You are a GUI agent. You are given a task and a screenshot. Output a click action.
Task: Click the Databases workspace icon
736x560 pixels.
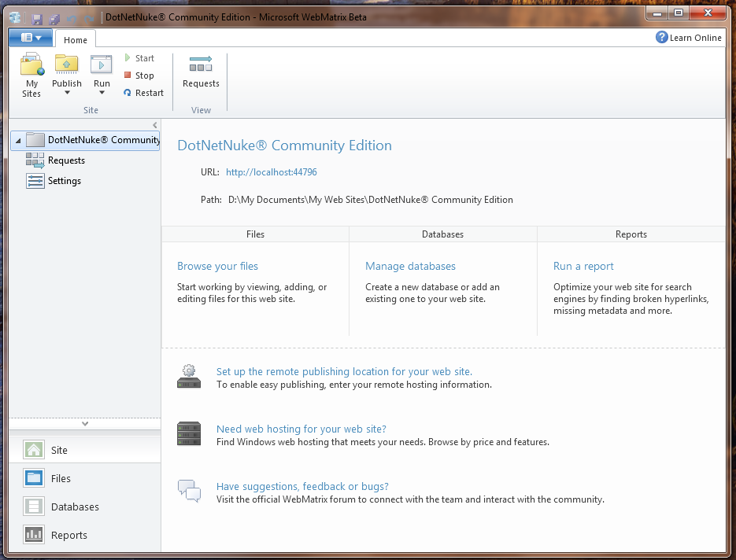pos(34,507)
